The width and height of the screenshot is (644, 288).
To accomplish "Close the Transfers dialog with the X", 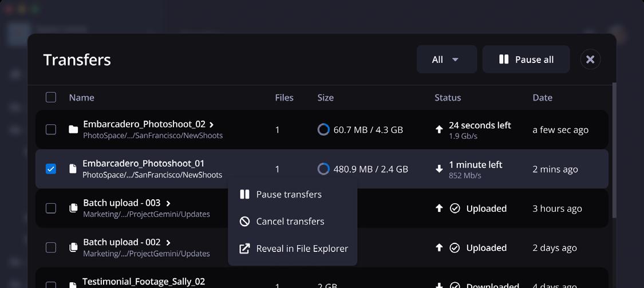I will (590, 60).
